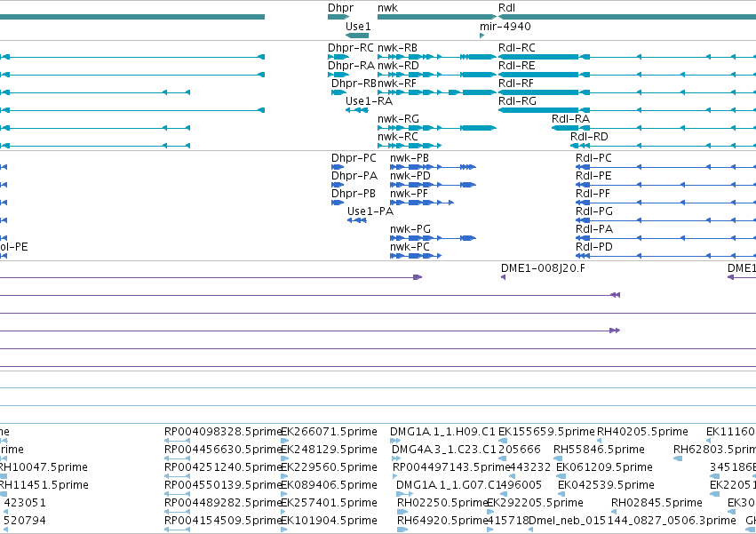Click protein label nwk-PG
This screenshot has height=534, width=756.
pyautogui.click(x=410, y=229)
